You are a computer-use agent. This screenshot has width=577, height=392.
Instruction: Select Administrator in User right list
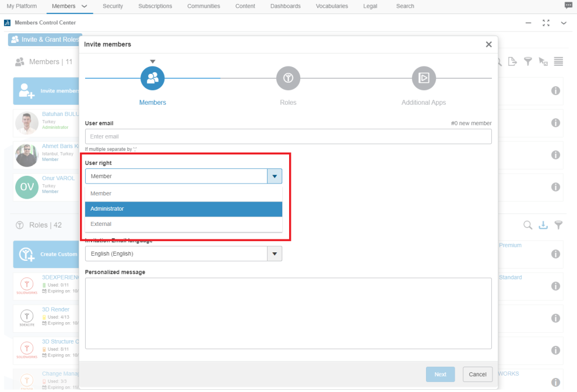pyautogui.click(x=183, y=209)
